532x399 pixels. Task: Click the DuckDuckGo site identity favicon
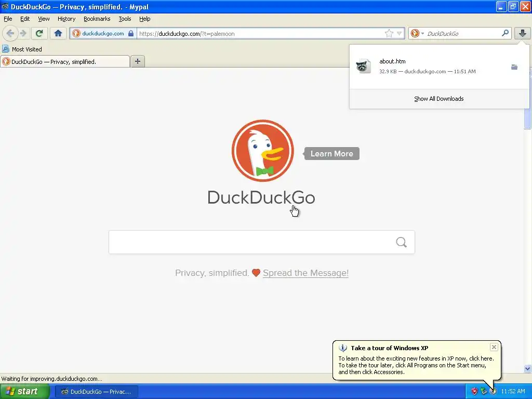pyautogui.click(x=76, y=33)
